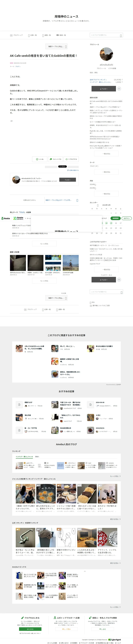This screenshot has width=133, height=644.
Task: Click the popIn Recommended by logo
Action: point(118,384)
